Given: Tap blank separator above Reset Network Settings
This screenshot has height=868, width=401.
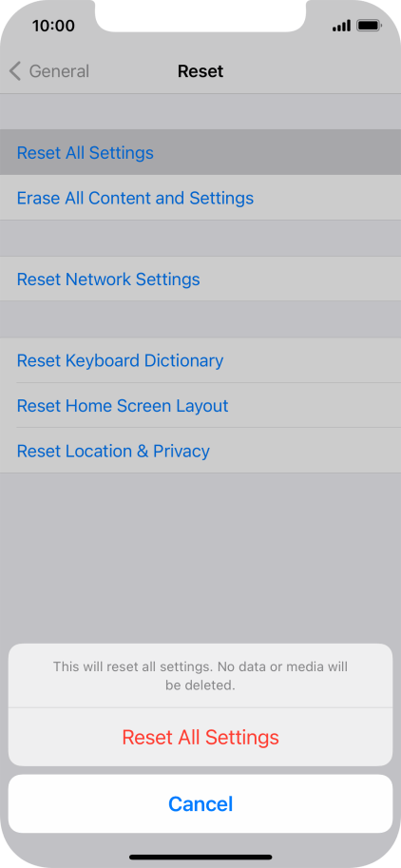Looking at the screenshot, I should click(x=200, y=238).
